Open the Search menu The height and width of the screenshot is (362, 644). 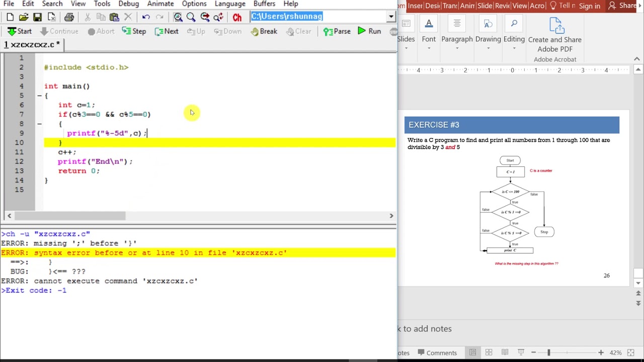[52, 4]
